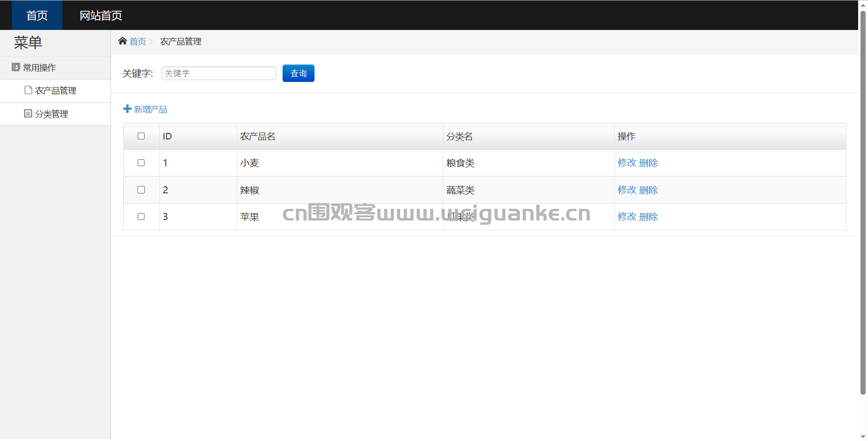Check the checkbox for row 小麦
Screen dimensions: 868x441
pos(141,163)
